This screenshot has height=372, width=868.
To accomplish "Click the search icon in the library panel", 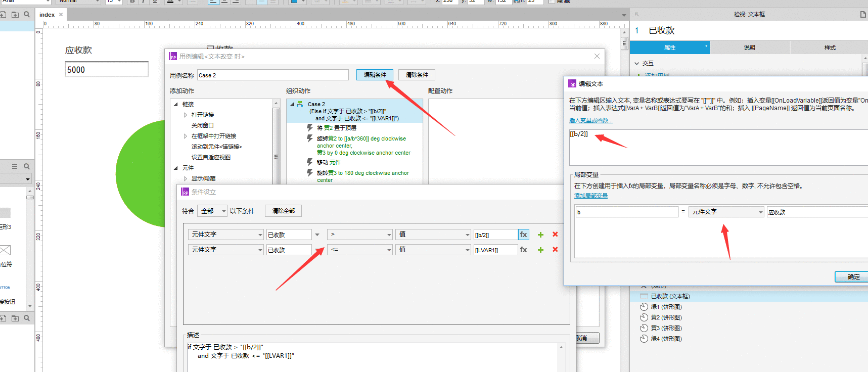I will point(27,166).
